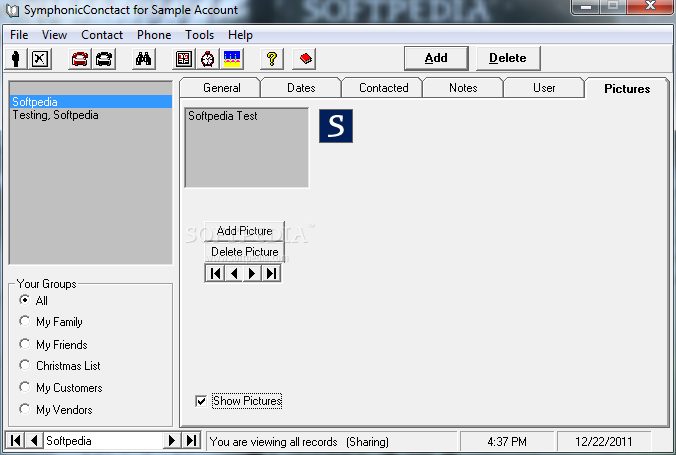Open the Help menu
Image resolution: width=676 pixels, height=455 pixels.
pos(240,35)
